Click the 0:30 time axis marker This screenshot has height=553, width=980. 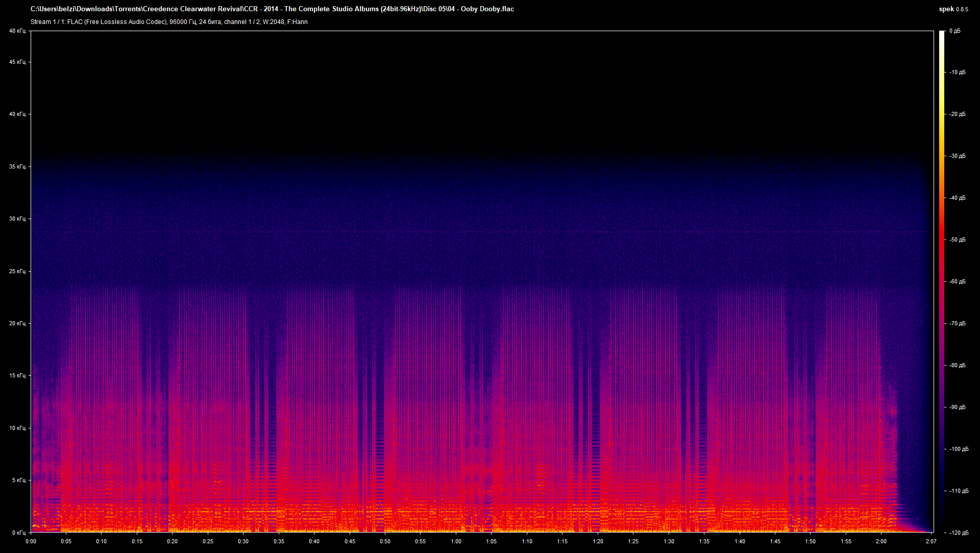(243, 541)
